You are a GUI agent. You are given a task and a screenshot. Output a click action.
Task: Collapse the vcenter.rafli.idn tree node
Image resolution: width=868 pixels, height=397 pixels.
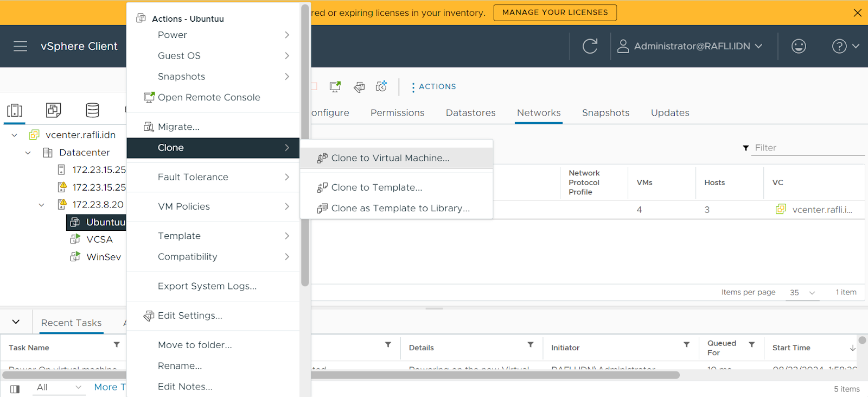[15, 135]
